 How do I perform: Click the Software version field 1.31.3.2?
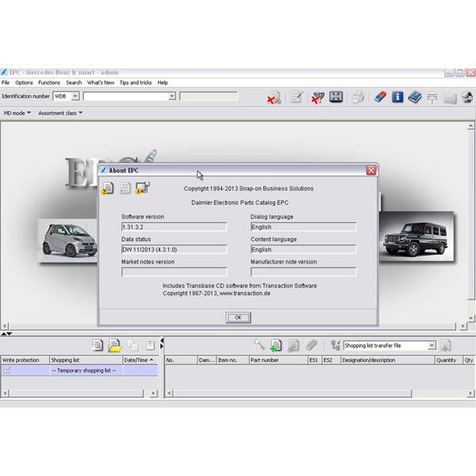(x=174, y=227)
